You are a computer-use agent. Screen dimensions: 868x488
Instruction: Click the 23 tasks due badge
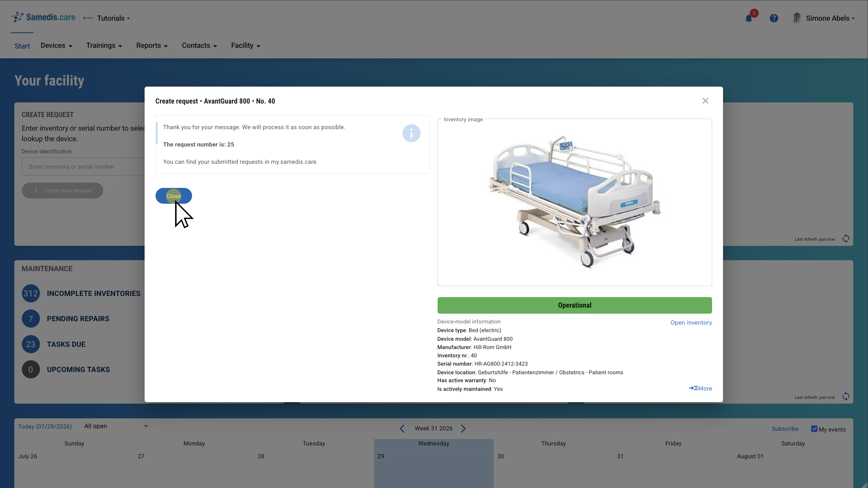click(x=31, y=344)
